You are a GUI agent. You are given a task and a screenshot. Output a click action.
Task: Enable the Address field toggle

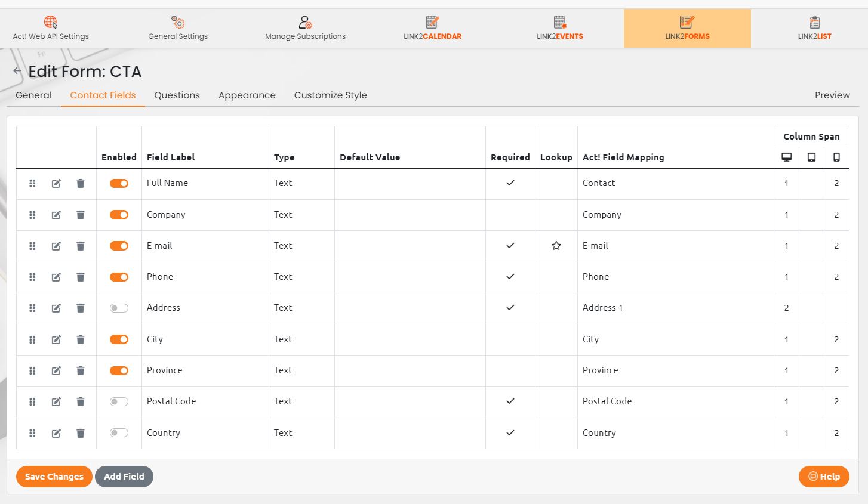coord(119,308)
